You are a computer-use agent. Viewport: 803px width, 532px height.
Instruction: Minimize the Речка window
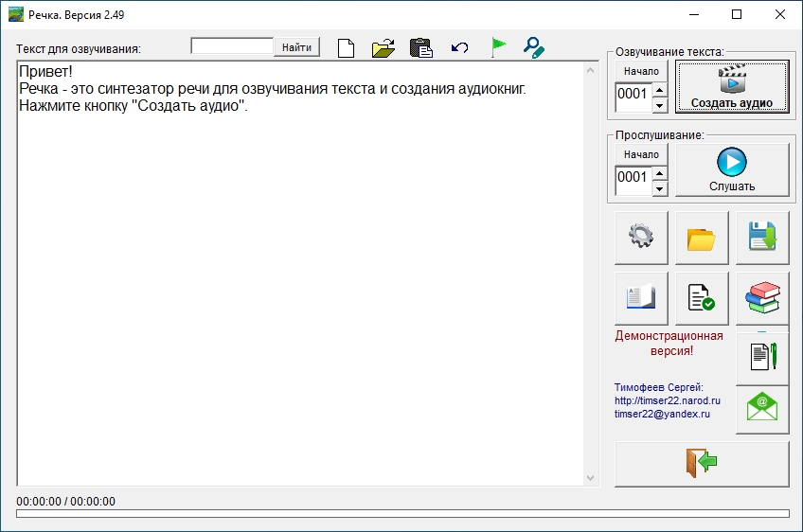[x=694, y=14]
